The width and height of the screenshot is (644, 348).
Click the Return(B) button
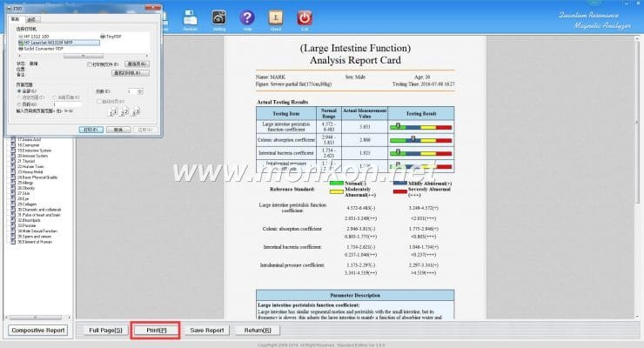[258, 330]
